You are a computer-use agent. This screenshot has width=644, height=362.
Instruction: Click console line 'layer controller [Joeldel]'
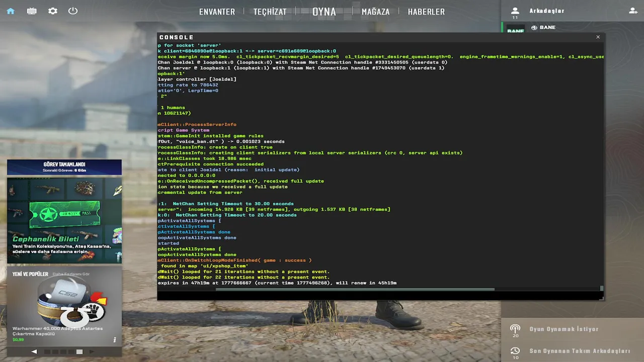coord(197,79)
